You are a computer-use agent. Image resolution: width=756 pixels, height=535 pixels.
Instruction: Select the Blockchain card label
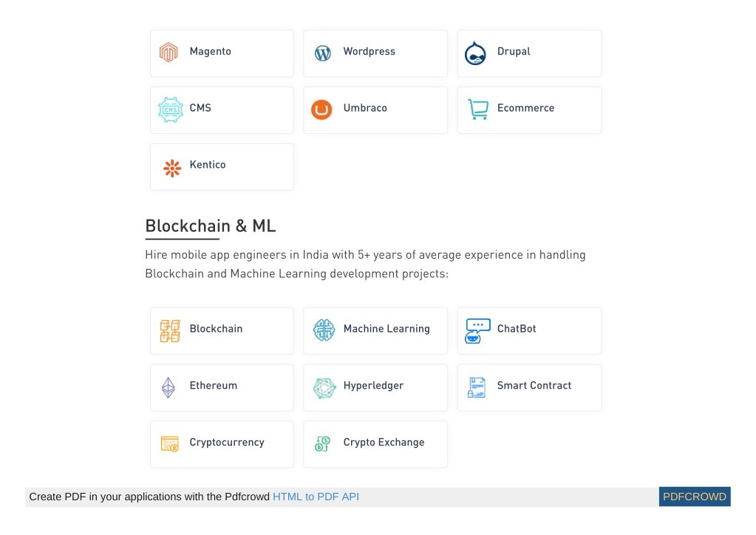click(216, 329)
